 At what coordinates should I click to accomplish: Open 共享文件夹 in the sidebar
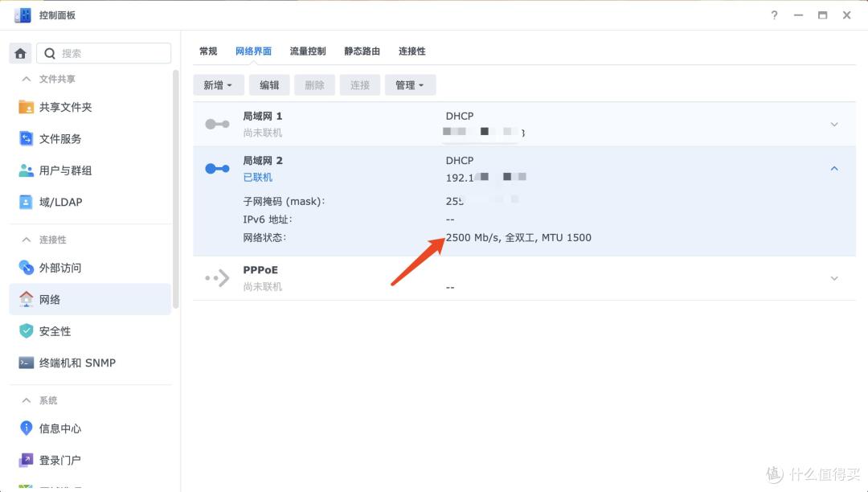90,107
